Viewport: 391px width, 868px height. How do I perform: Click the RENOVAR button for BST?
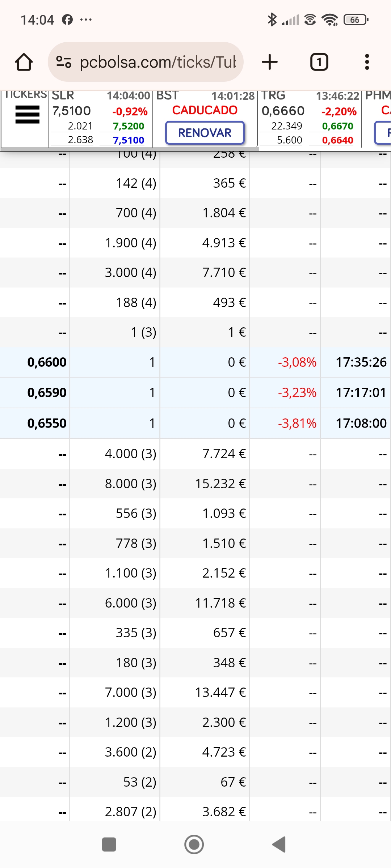[x=205, y=133]
